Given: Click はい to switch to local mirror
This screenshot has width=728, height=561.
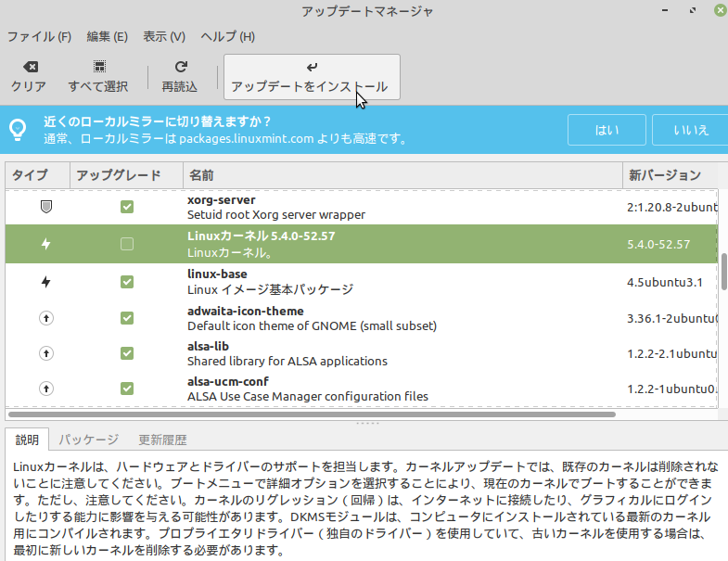Looking at the screenshot, I should coord(607,130).
